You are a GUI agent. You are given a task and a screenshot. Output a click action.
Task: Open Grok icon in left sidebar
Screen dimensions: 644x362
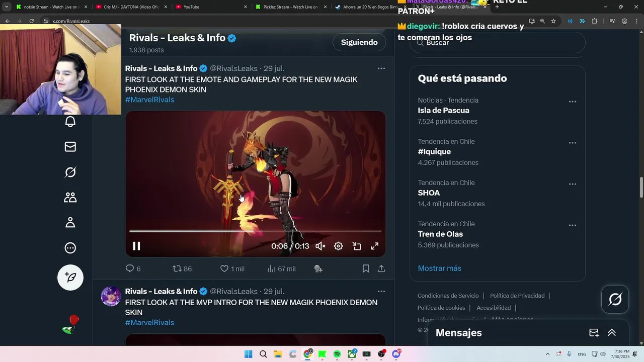tap(70, 172)
